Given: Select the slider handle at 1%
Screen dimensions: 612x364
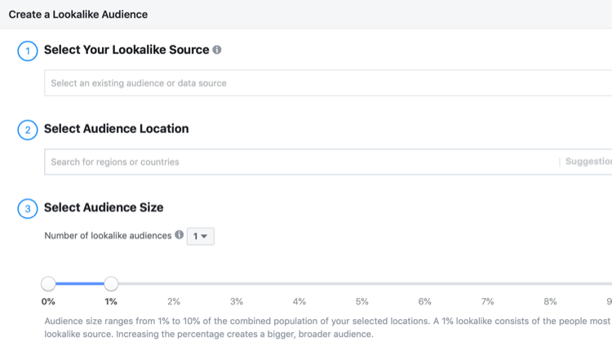Looking at the screenshot, I should click(x=111, y=283).
